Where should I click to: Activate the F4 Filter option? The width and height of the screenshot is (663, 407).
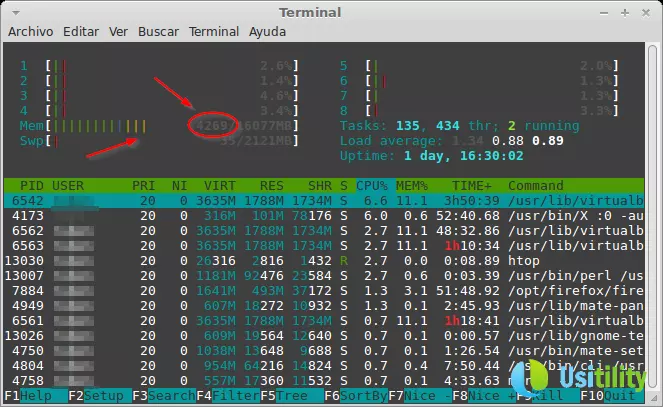(x=222, y=396)
